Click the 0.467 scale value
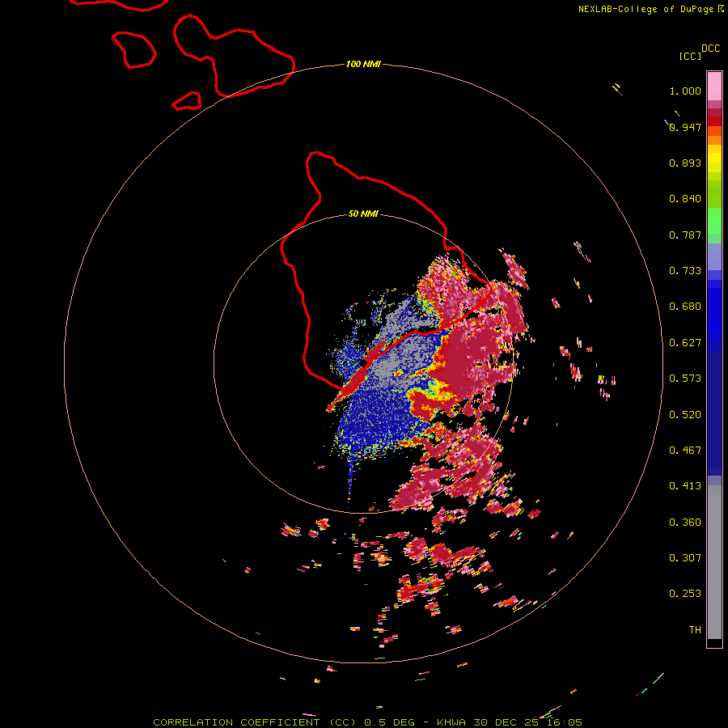Image resolution: width=728 pixels, height=728 pixels. point(685,451)
